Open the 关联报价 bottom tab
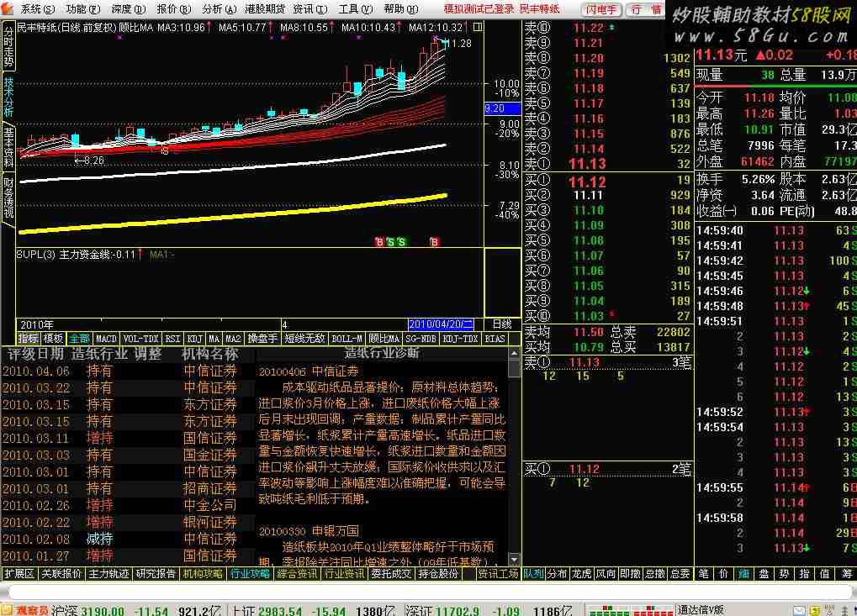Image resolution: width=857 pixels, height=616 pixels. pyautogui.click(x=61, y=573)
